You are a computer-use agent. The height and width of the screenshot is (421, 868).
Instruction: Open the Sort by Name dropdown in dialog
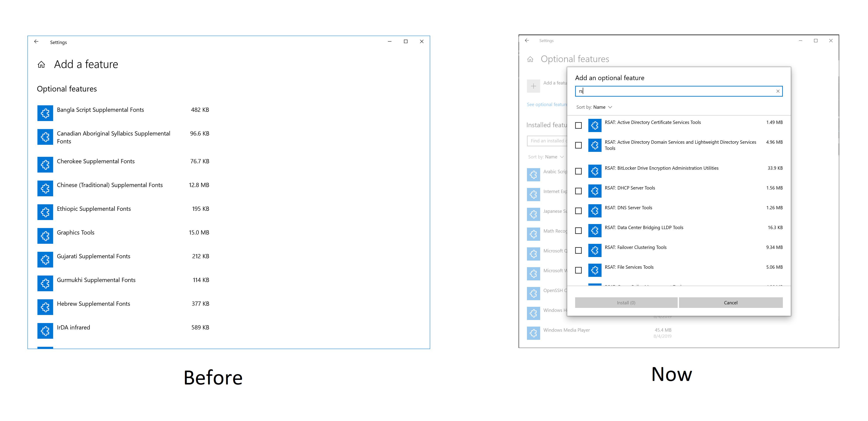pos(594,107)
